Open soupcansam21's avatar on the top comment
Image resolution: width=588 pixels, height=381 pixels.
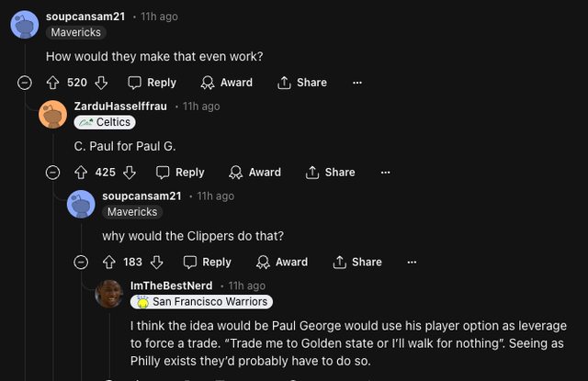(x=25, y=24)
